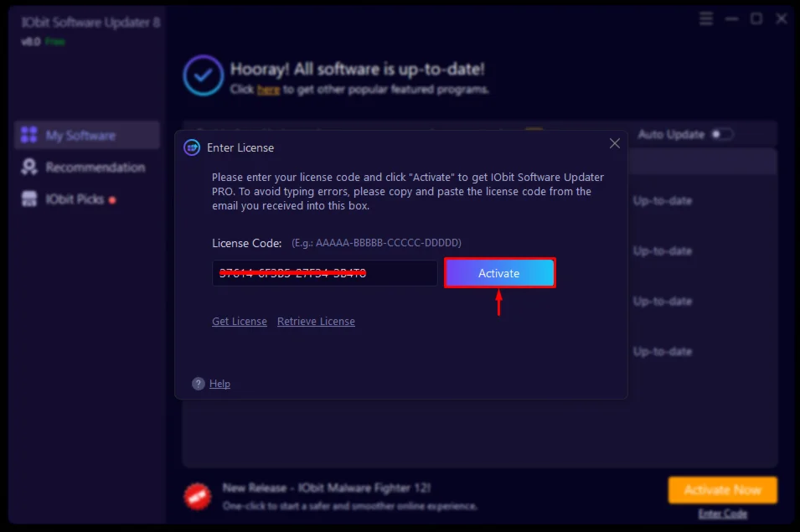Open the Get License link
This screenshot has height=532, width=800.
[240, 322]
